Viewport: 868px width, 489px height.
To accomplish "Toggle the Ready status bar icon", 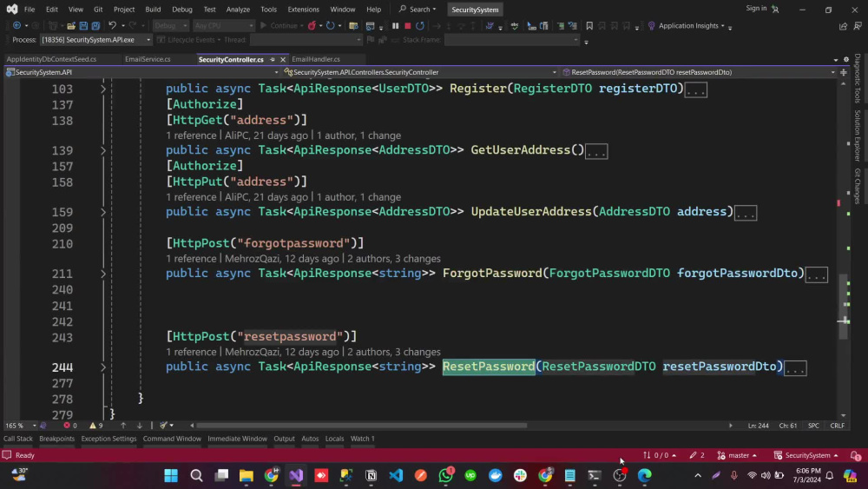I will 7,455.
